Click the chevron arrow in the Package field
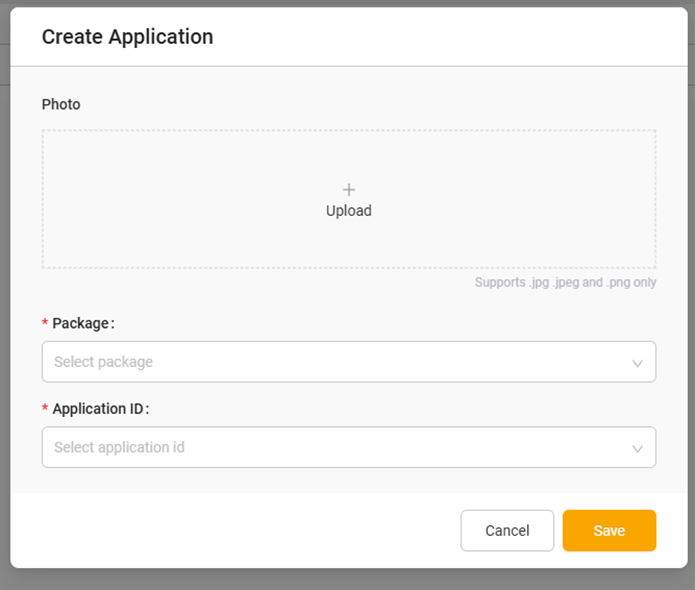Image resolution: width=695 pixels, height=590 pixels. pos(637,363)
